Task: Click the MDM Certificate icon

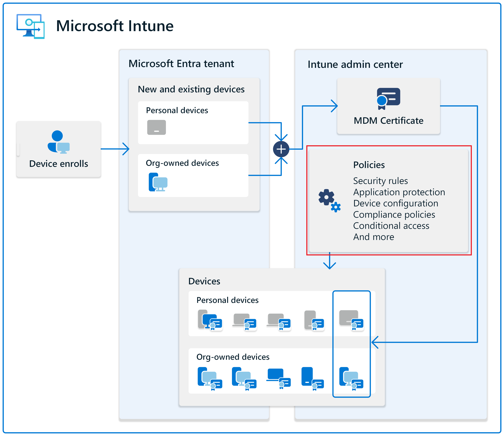Action: pyautogui.click(x=388, y=99)
